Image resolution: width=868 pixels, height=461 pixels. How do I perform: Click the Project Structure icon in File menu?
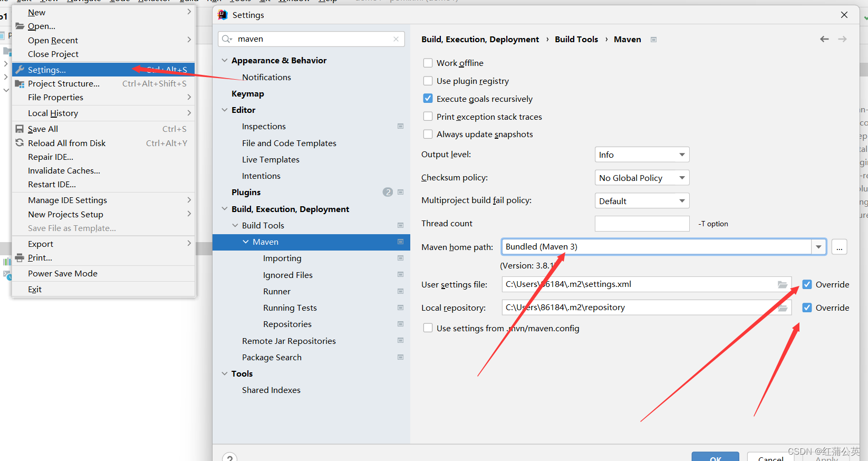click(x=20, y=83)
